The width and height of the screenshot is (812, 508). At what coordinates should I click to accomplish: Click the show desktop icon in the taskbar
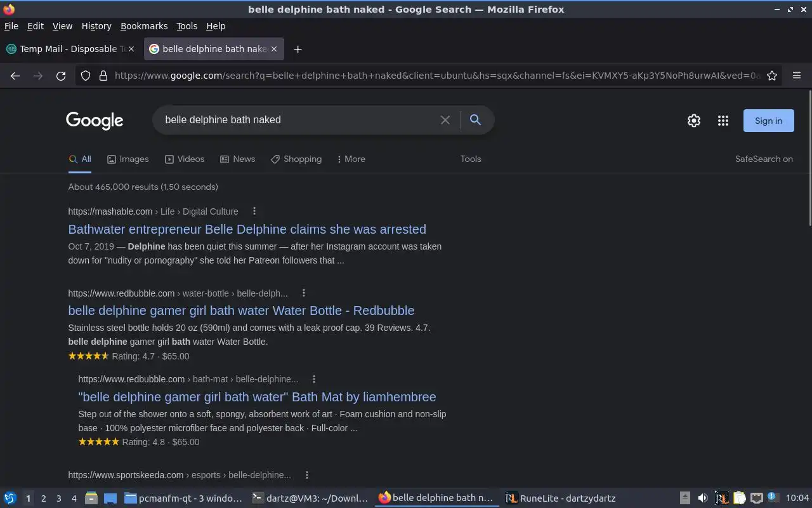click(x=110, y=498)
